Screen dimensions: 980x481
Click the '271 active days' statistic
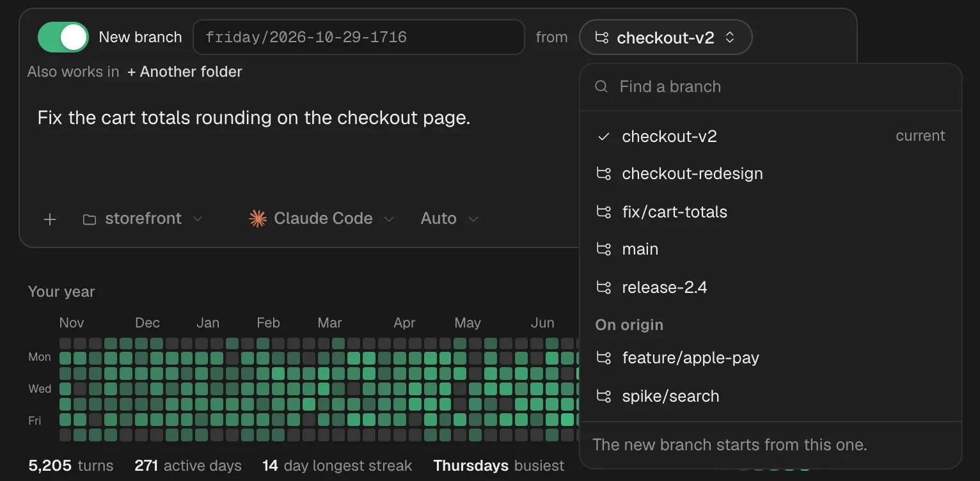188,466
